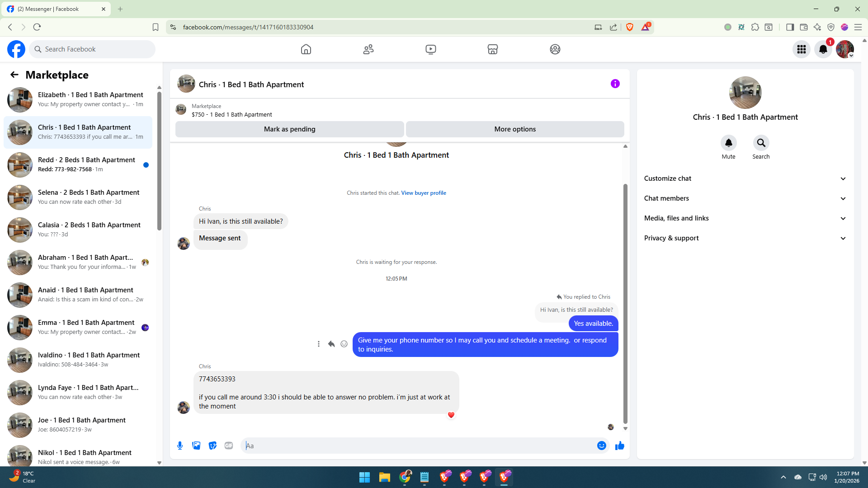Viewport: 868px width, 488px height.
Task: Click the browser address bar URL
Action: tap(248, 27)
